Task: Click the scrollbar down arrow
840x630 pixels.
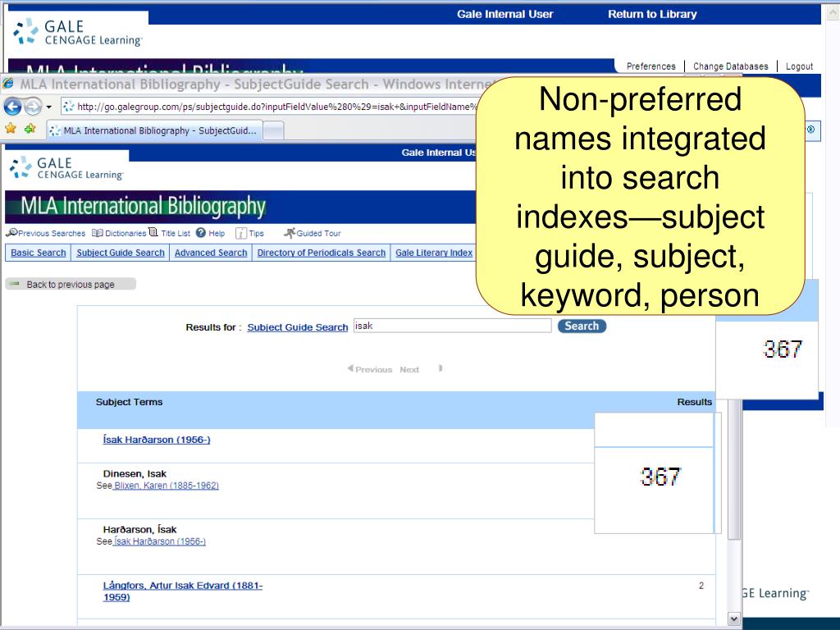Action: [734, 619]
